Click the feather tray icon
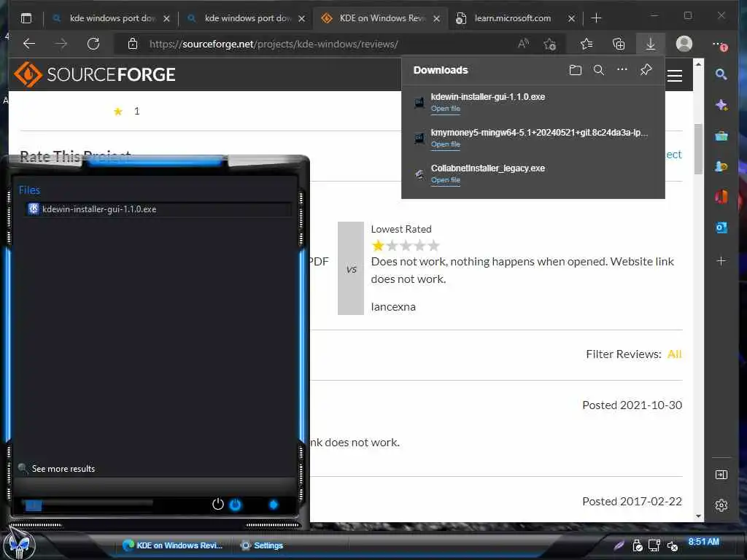Screen dimensions: 747x560 pos(619,545)
